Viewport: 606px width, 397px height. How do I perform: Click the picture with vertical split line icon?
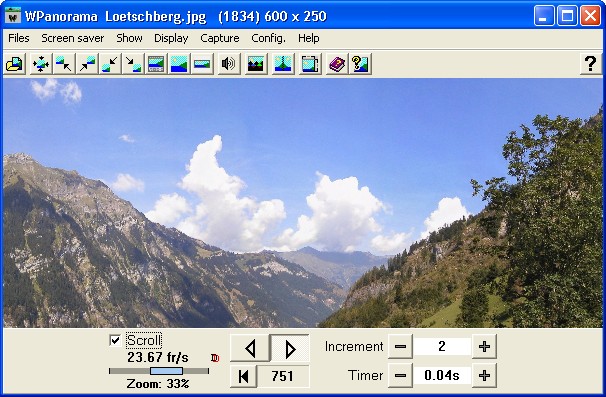283,64
